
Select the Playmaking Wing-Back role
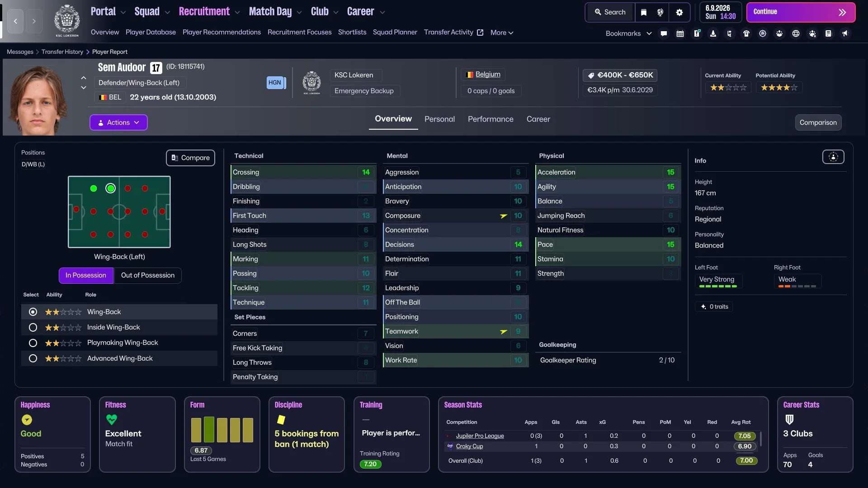click(33, 343)
